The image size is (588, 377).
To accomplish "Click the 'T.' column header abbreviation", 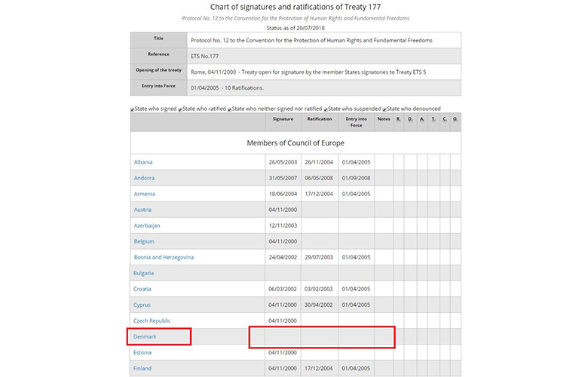I will click(x=433, y=119).
